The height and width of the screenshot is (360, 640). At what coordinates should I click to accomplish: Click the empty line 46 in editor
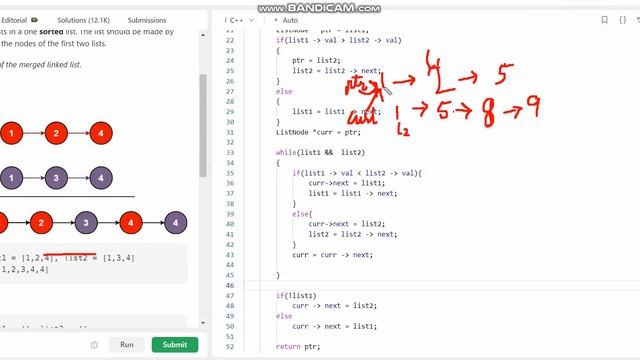tap(442, 285)
